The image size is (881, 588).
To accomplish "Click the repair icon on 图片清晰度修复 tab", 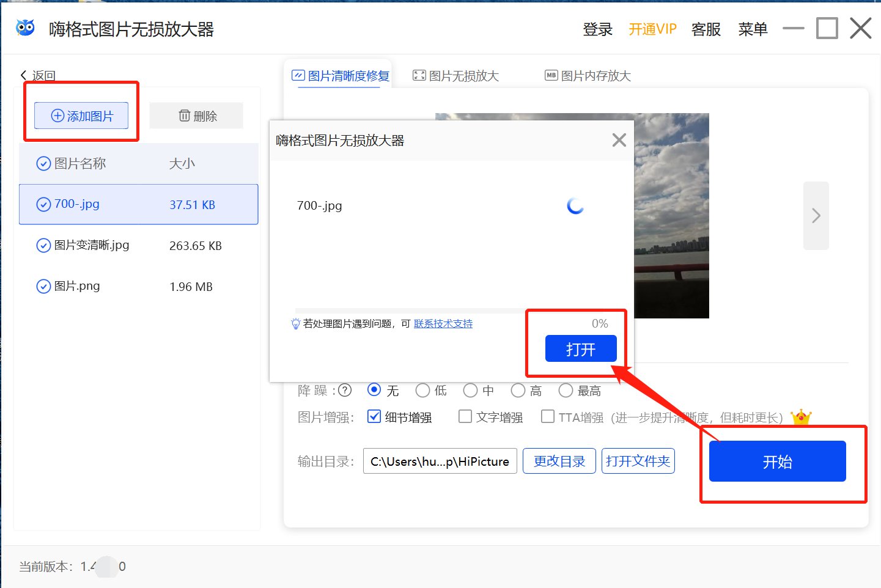I will tap(297, 75).
